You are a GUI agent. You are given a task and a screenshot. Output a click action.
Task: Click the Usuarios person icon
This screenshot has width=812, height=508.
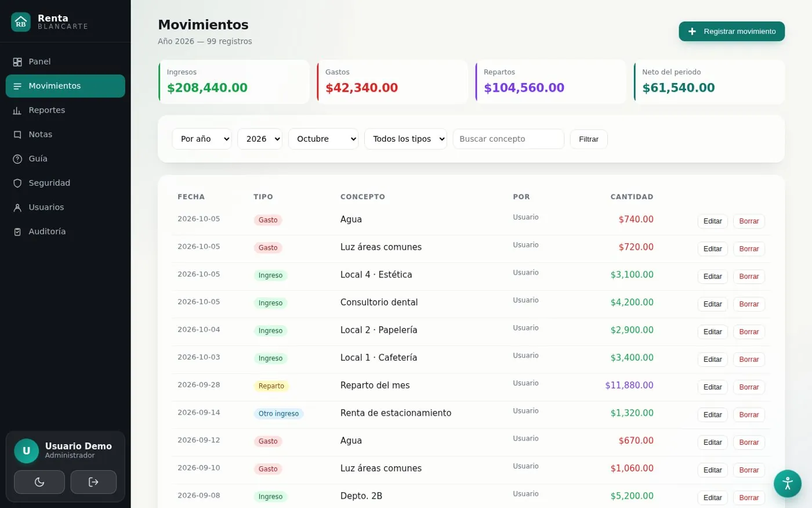point(17,208)
